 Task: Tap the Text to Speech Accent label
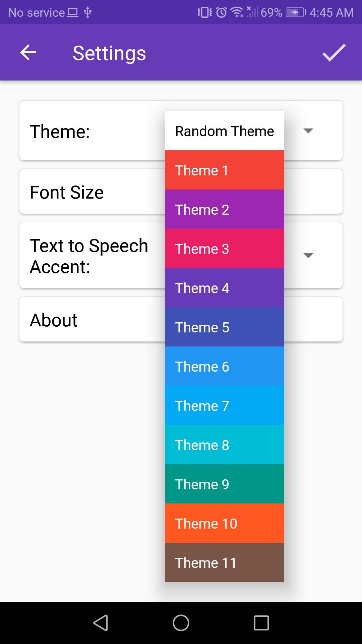89,256
